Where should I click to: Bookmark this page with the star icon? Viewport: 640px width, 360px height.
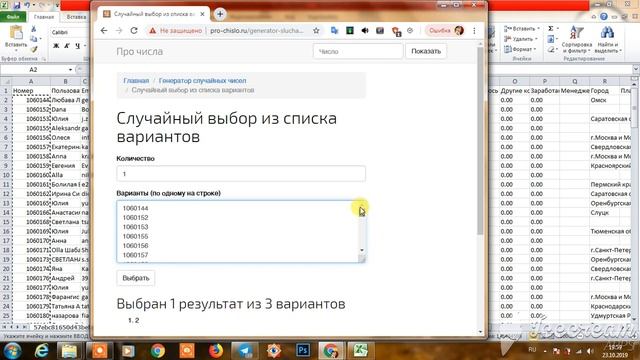coord(316,31)
